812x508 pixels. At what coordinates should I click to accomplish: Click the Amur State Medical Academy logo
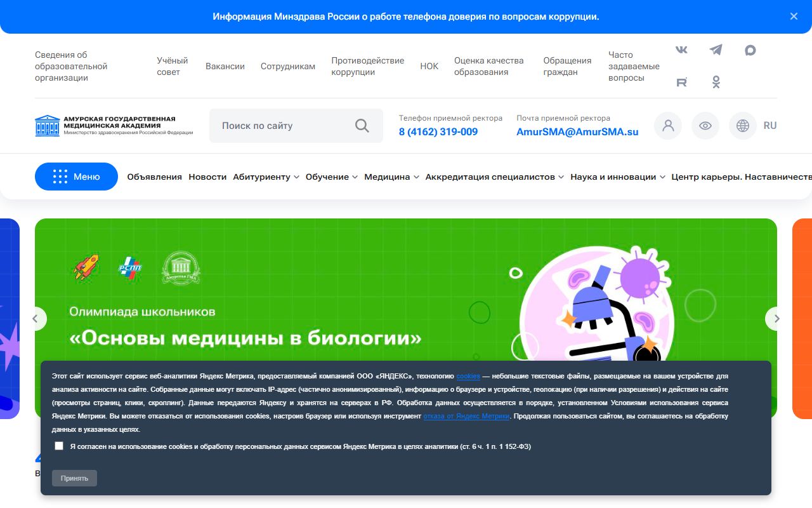coord(114,126)
